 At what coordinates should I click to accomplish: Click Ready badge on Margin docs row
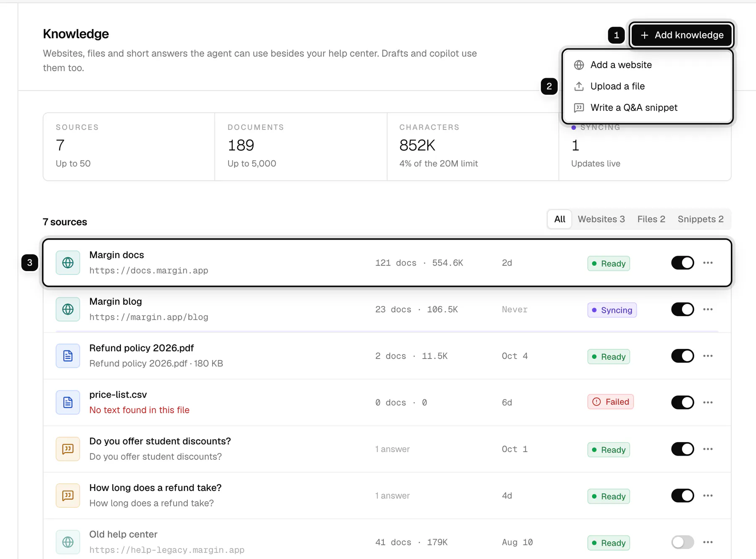click(x=609, y=264)
